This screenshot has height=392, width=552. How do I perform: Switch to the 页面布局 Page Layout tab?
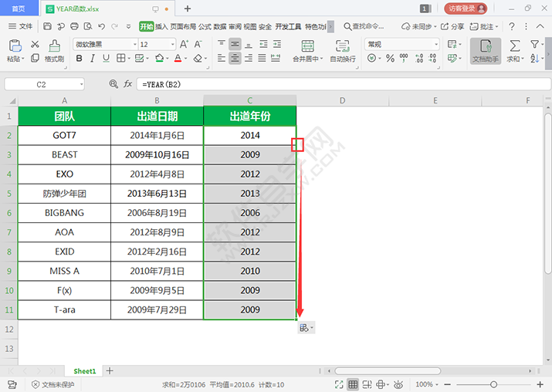click(183, 27)
